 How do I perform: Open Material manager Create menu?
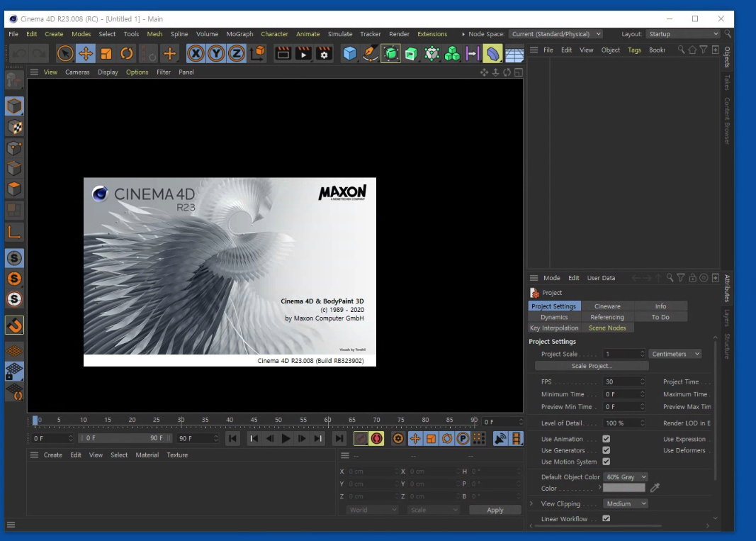(x=53, y=454)
